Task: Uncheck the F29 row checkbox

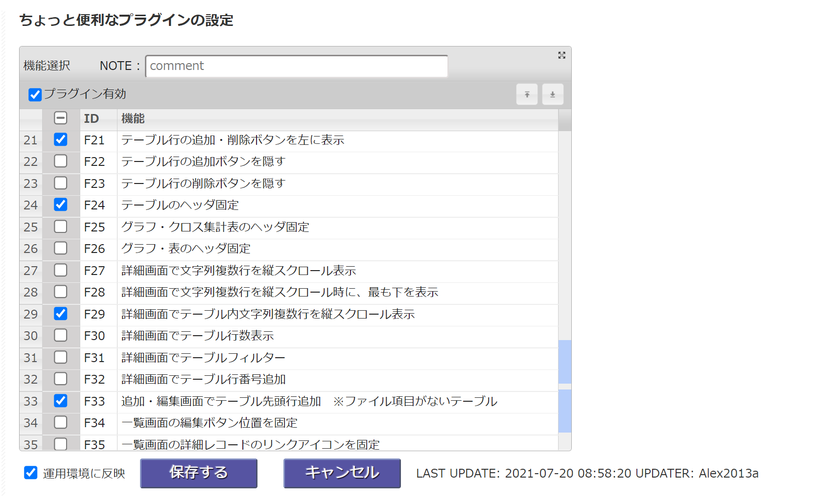Action: click(x=61, y=314)
